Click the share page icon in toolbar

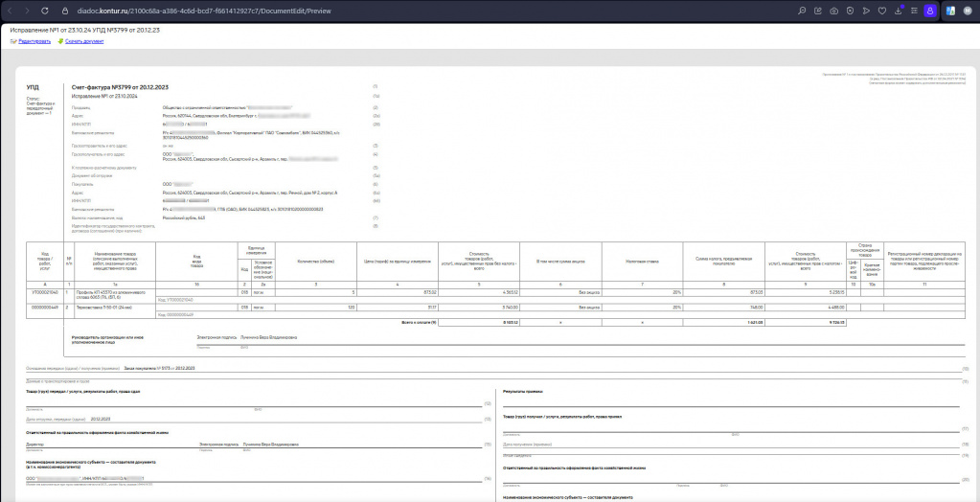click(818, 11)
